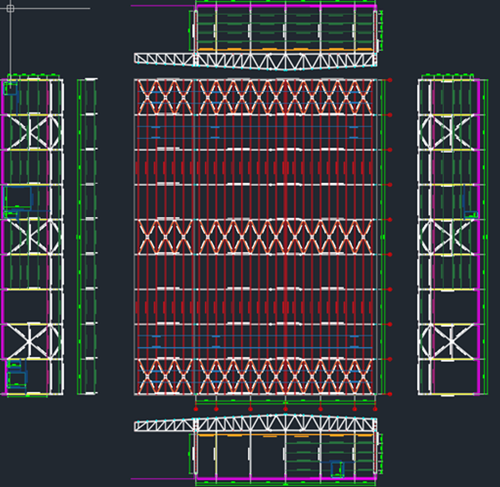Image resolution: width=500 pixels, height=487 pixels.
Task: Pick the bottommost red grid marker on right side
Action: point(390,394)
